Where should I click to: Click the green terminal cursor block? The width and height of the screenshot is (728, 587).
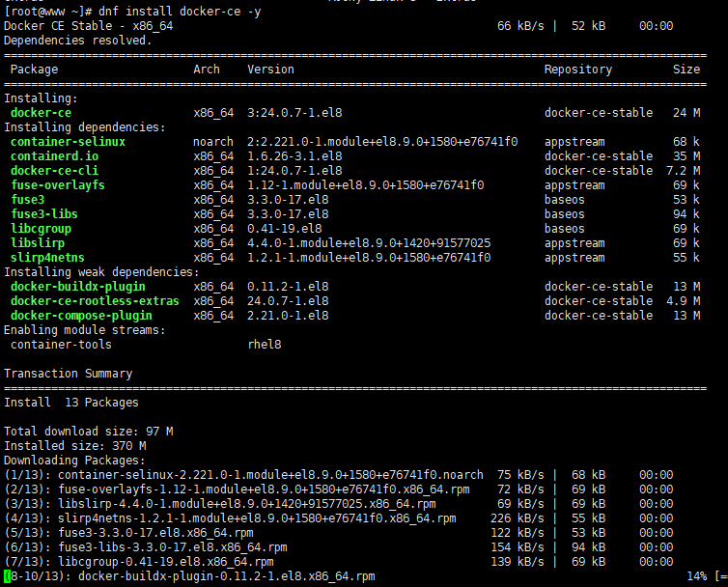click(x=7, y=576)
